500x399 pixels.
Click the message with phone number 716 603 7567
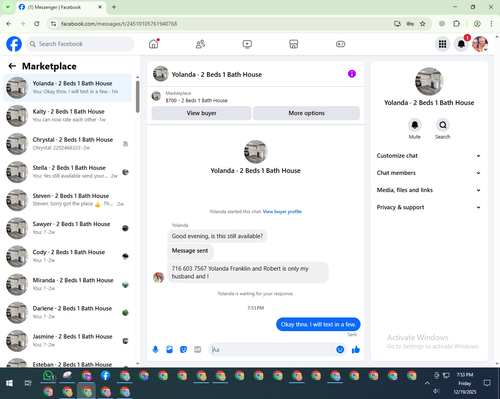coord(248,272)
